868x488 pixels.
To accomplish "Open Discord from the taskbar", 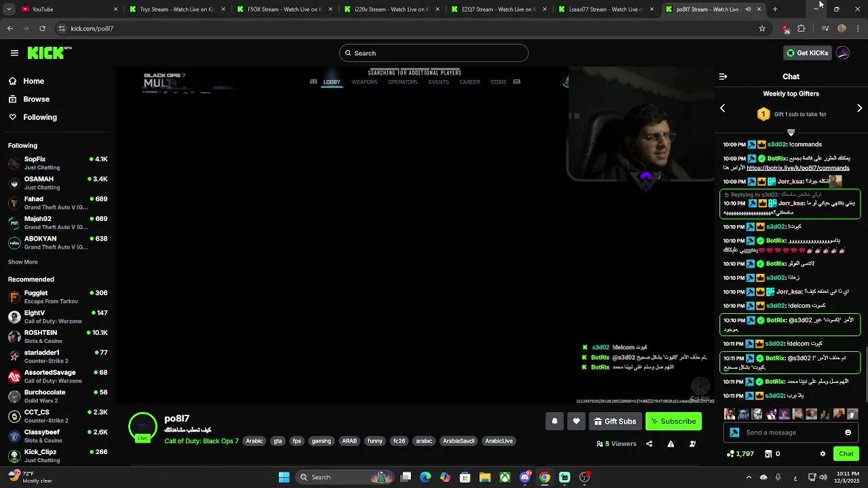I will (525, 477).
